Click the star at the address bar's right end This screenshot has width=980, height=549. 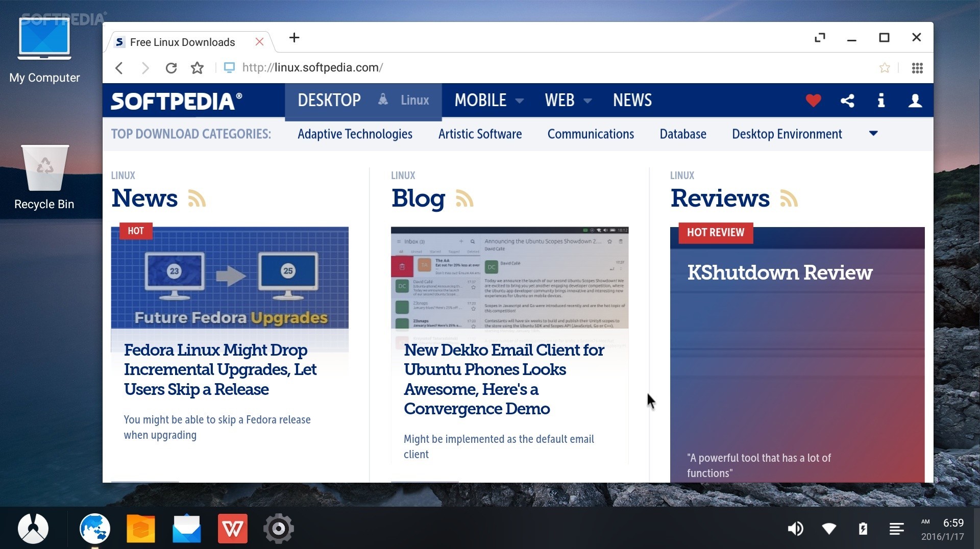[885, 68]
